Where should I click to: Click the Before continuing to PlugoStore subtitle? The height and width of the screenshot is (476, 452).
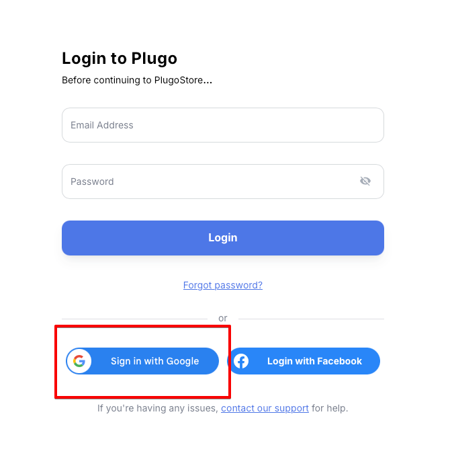point(137,81)
